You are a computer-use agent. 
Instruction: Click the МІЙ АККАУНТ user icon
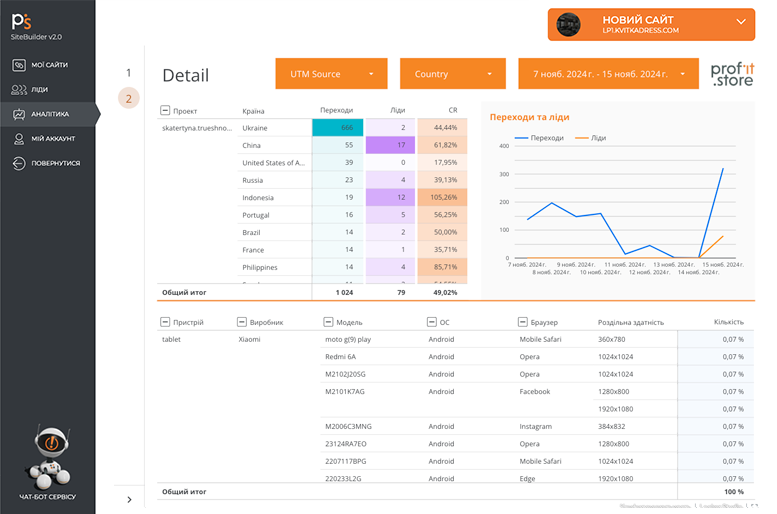point(19,139)
